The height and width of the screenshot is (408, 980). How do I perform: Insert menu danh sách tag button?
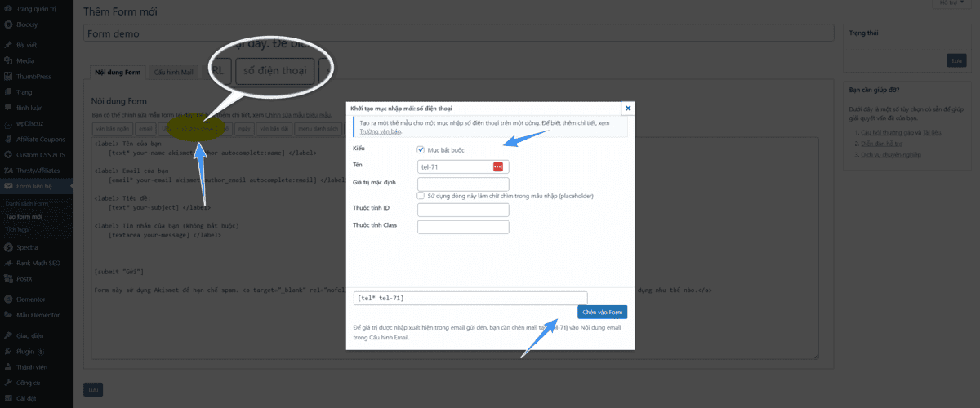tap(318, 128)
